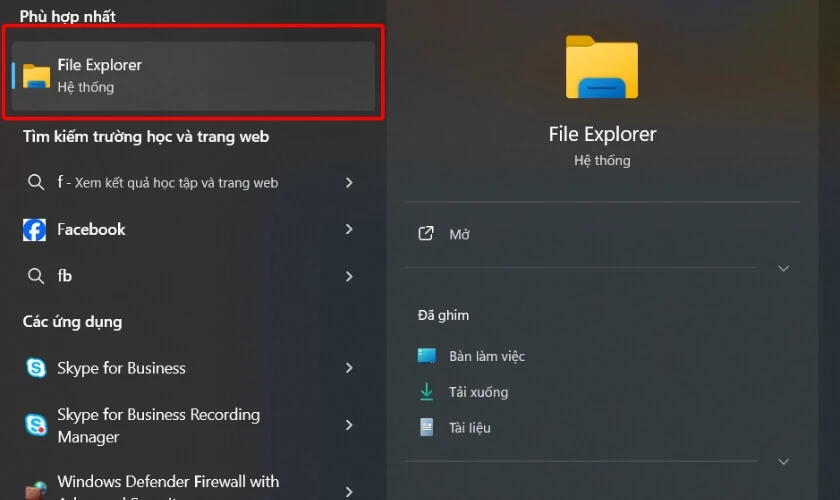The image size is (840, 500).
Task: Click large File Explorer icon in preview pane
Action: (602, 67)
